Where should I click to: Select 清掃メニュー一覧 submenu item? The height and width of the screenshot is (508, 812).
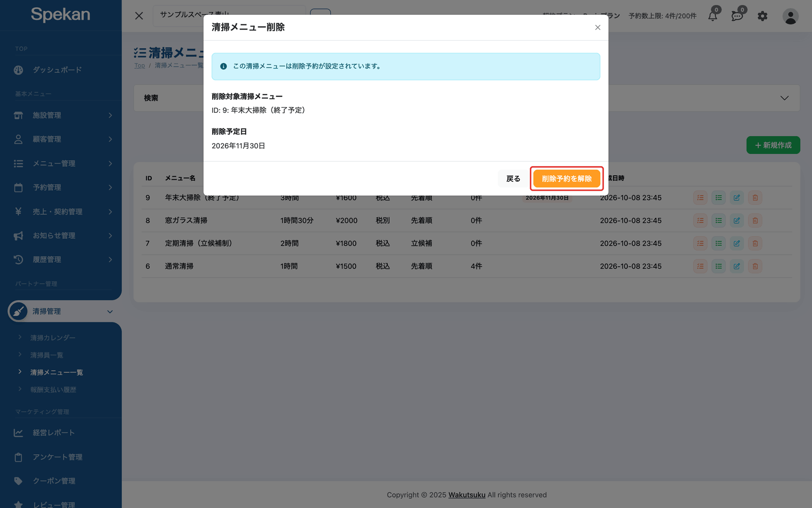(x=56, y=372)
